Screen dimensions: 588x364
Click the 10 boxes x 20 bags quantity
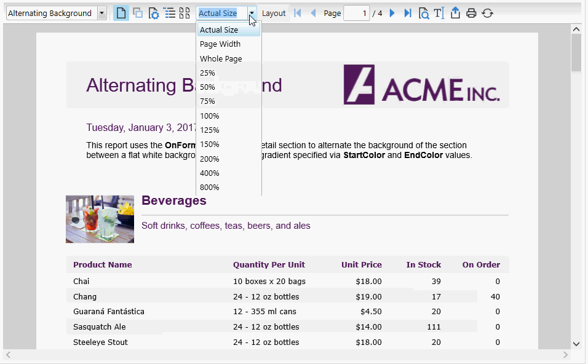coord(269,281)
